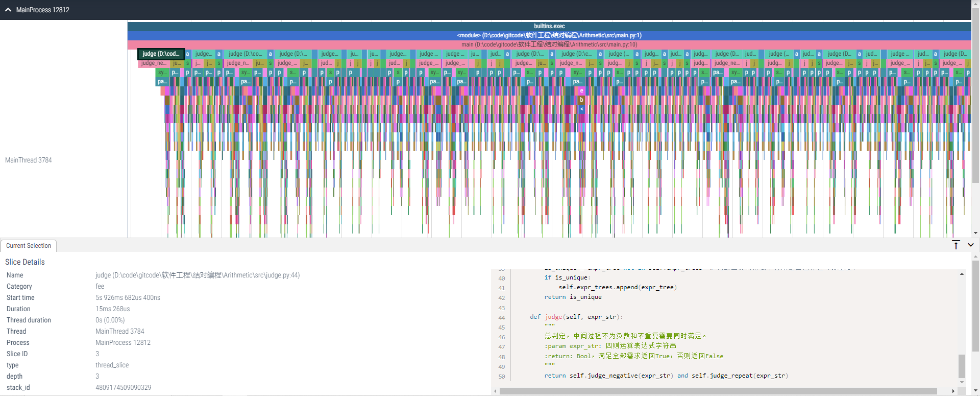Screen dimensions: 980x396
Task: Click code line 41 expr_trees.append
Action: 618,287
